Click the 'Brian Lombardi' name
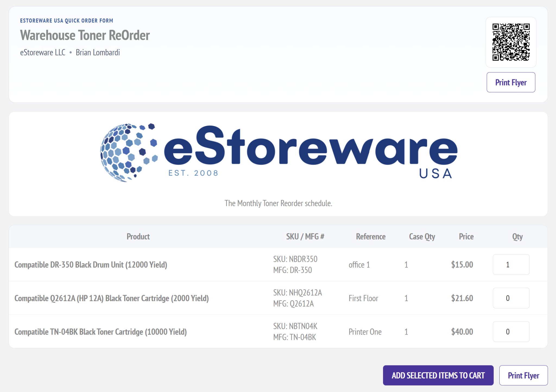The height and width of the screenshot is (392, 556). click(x=98, y=52)
